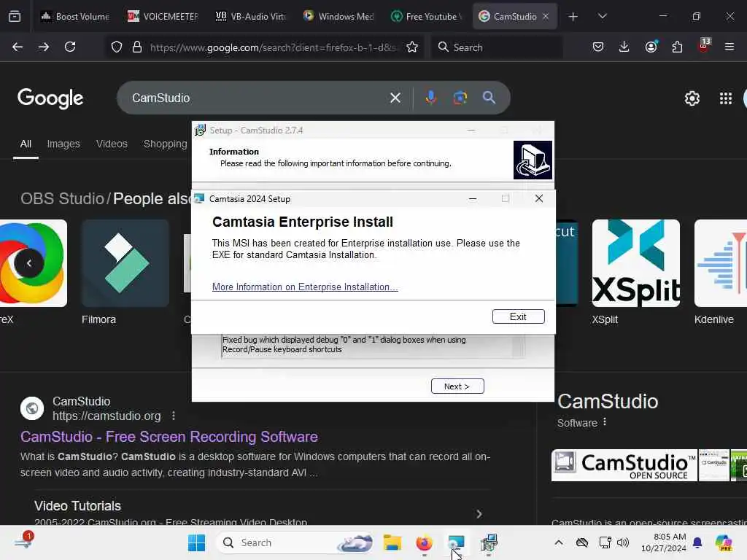
Task: Open the tracking protection shield icon
Action: tap(117, 47)
